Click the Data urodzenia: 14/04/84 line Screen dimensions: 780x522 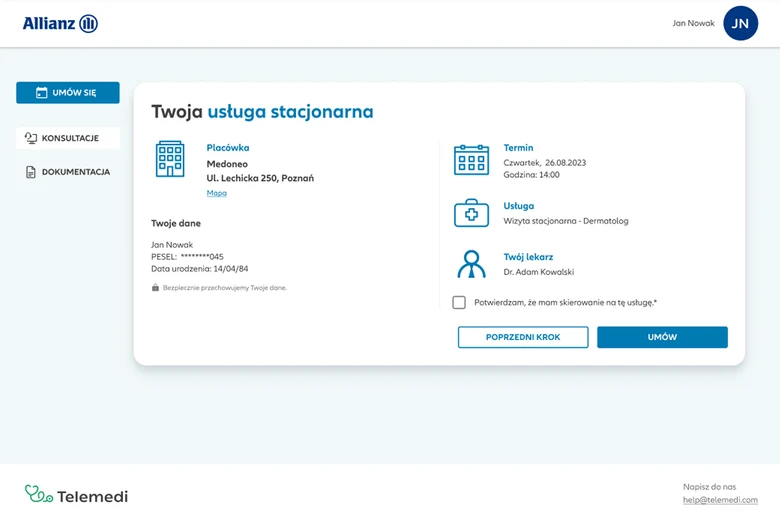tap(199, 269)
